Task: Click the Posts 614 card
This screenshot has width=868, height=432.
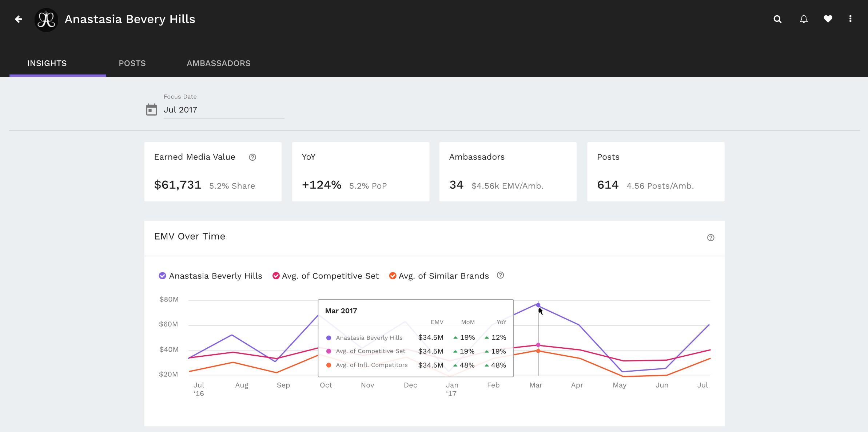Action: [656, 172]
